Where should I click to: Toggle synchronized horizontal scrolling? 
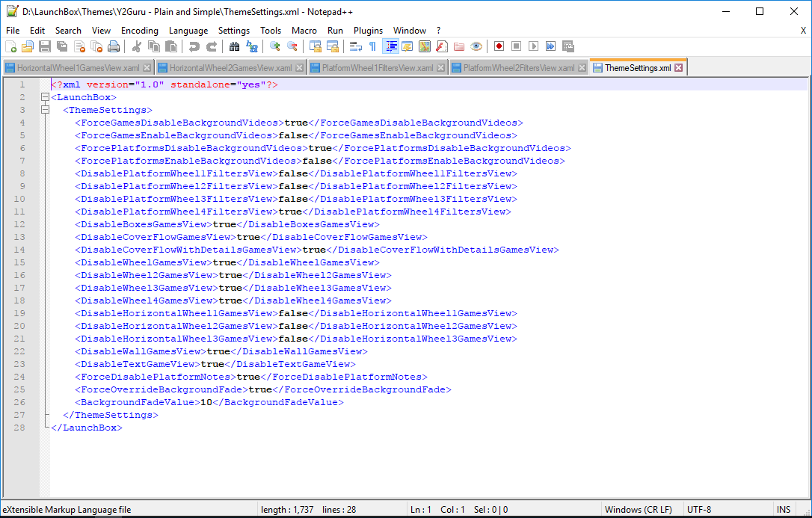click(x=333, y=46)
